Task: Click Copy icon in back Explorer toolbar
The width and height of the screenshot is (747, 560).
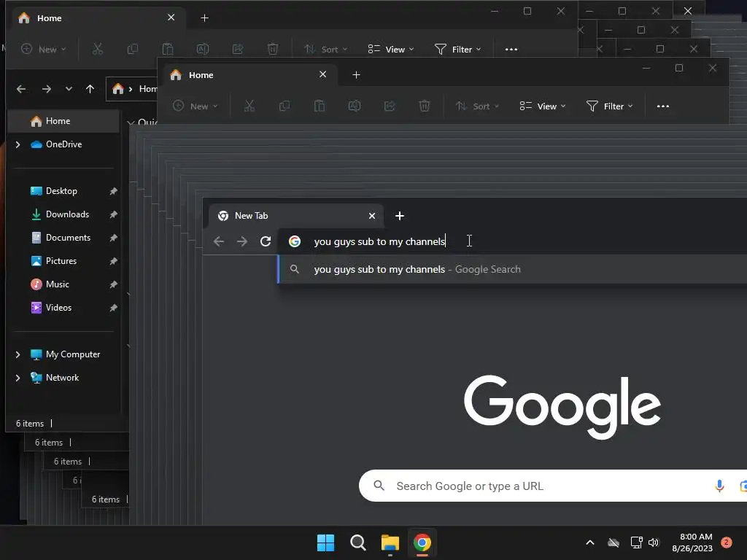Action: 133,49
